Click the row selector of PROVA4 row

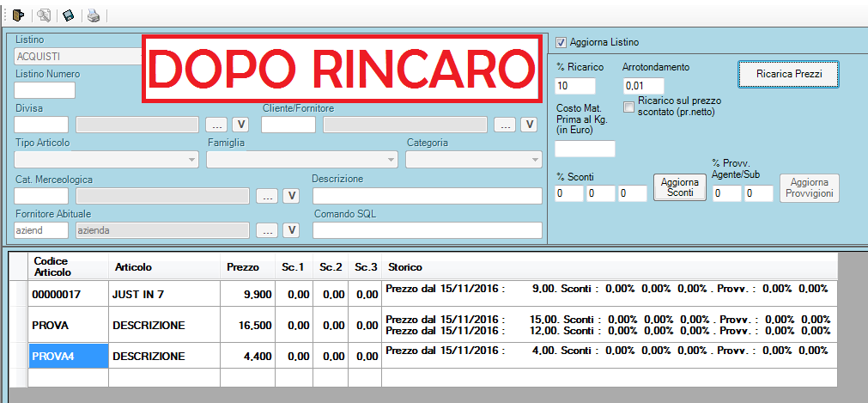(19, 356)
